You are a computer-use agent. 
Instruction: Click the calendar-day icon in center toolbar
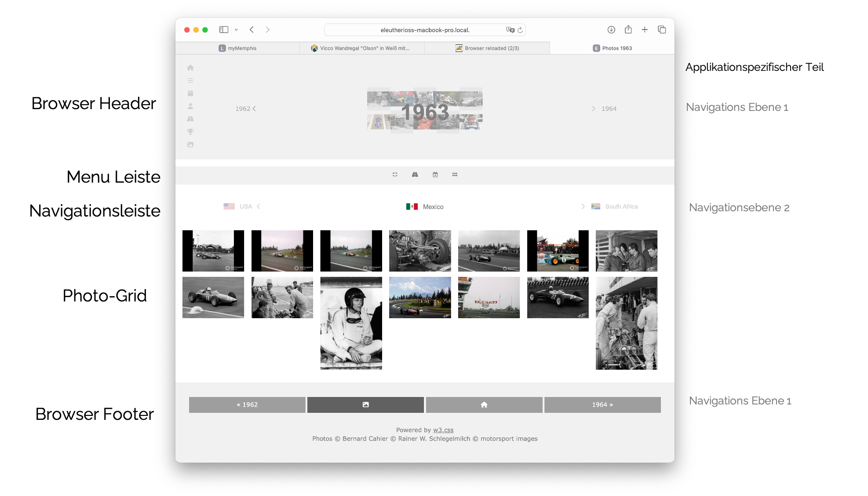point(435,175)
